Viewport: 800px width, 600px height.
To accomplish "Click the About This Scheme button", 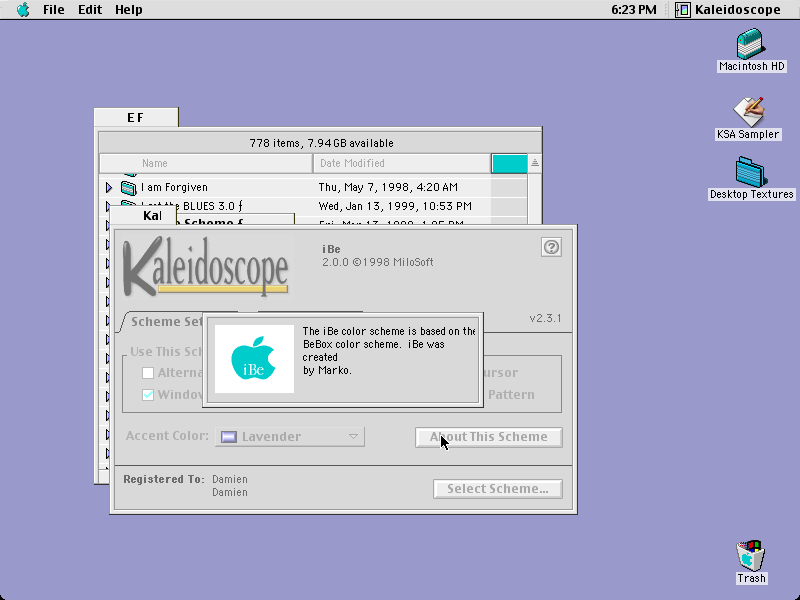I will click(x=489, y=437).
